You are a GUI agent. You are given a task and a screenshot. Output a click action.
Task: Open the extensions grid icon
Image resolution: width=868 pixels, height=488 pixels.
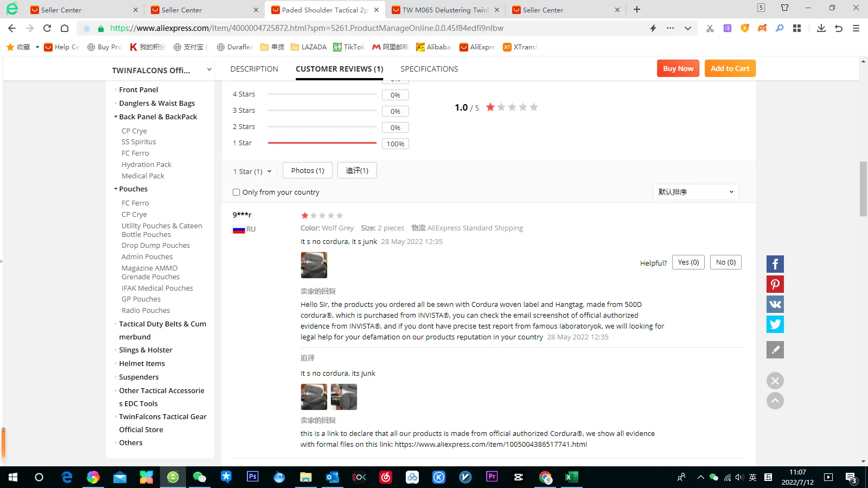click(x=797, y=28)
